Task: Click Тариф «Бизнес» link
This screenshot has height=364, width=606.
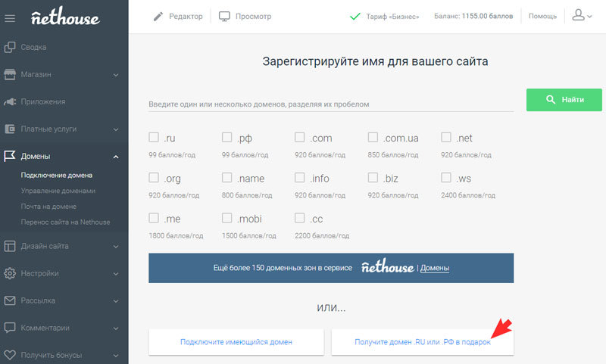Action: 392,17
